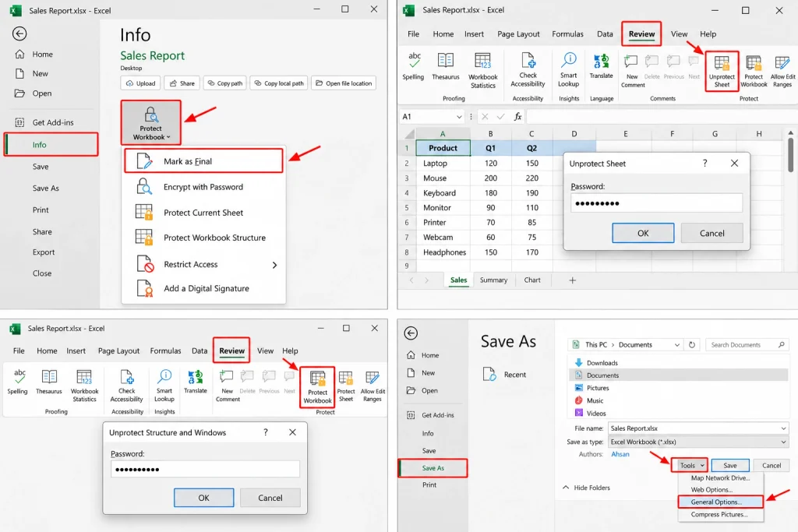Run Check Accessibility in the Unprotect Sheet window
The height and width of the screenshot is (532, 798).
coord(528,69)
